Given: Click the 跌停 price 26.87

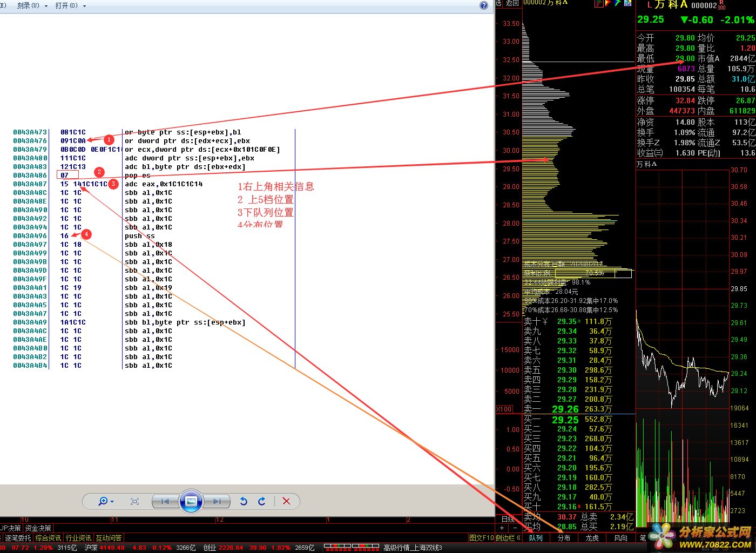Looking at the screenshot, I should [745, 100].
